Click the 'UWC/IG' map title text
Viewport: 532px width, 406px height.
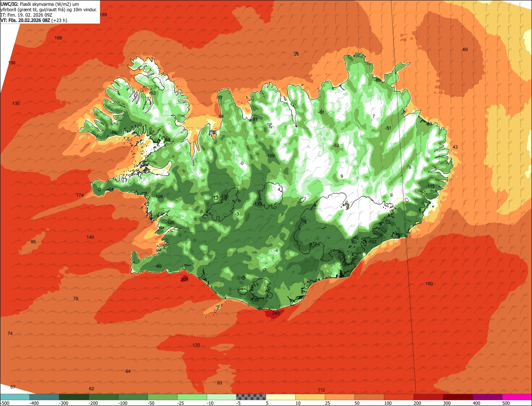[x=10, y=4]
